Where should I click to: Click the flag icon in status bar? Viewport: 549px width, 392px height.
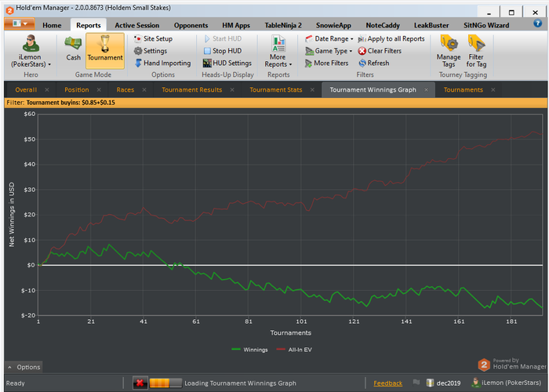coord(416,383)
